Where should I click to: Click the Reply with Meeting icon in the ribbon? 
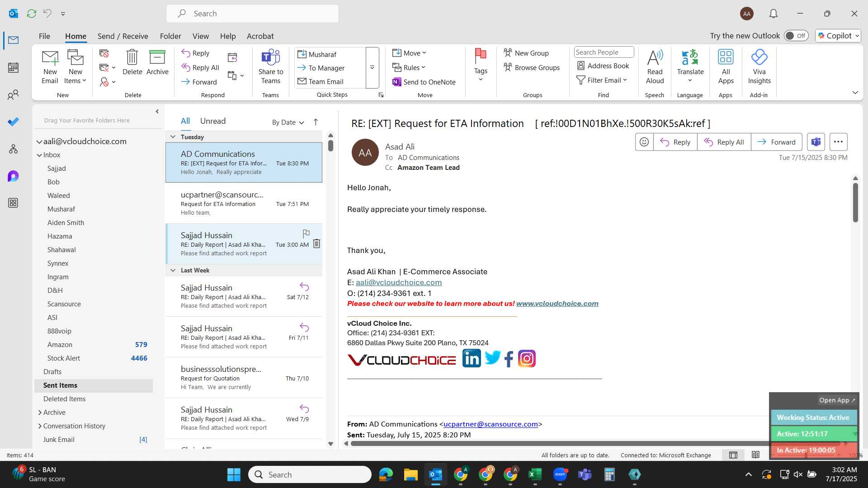coord(232,57)
